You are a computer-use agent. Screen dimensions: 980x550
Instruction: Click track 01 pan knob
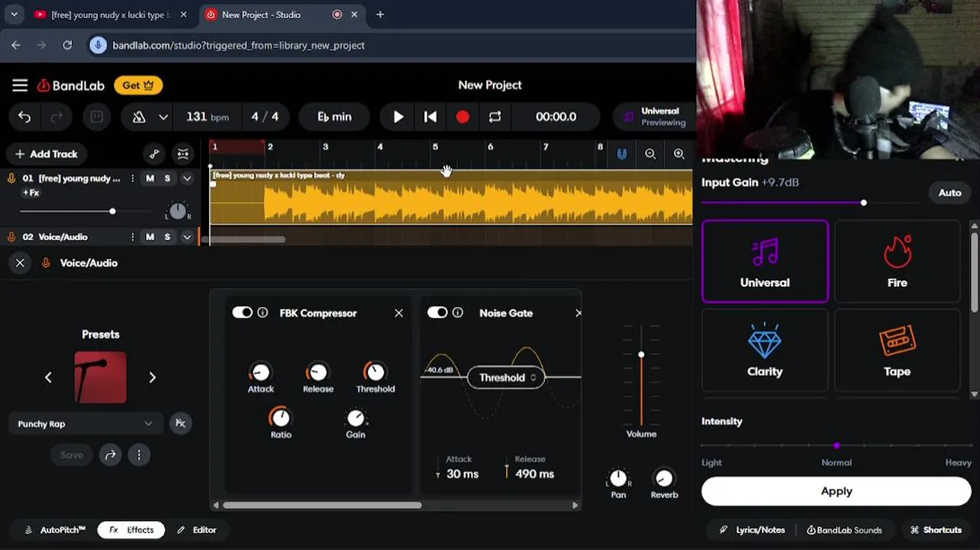[x=178, y=211]
